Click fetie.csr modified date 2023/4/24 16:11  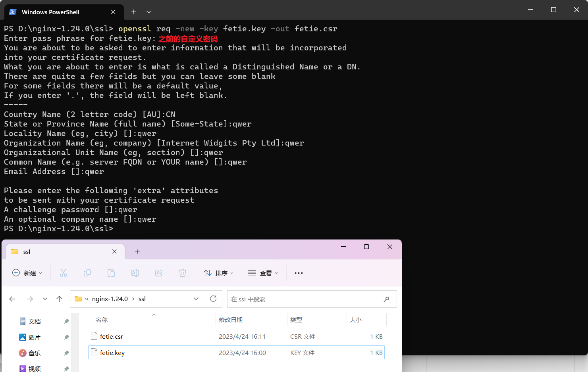pos(242,336)
